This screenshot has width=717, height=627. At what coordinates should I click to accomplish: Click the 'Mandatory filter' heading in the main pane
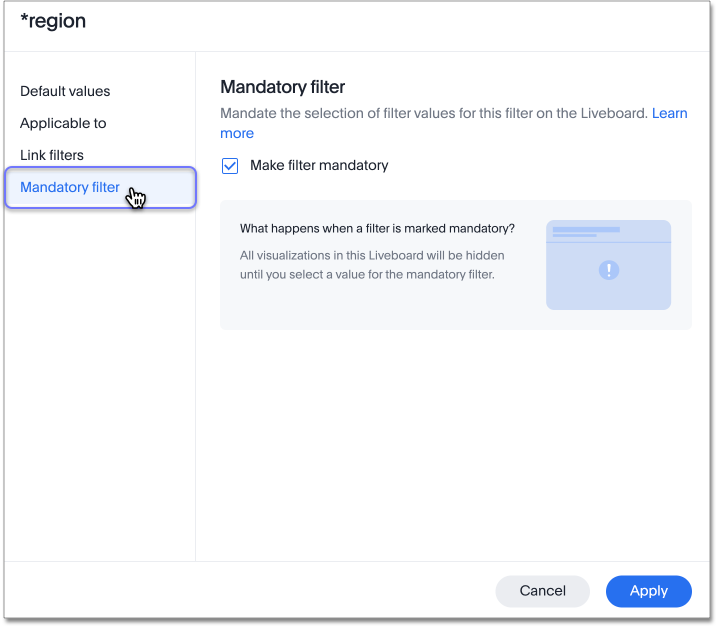(282, 87)
